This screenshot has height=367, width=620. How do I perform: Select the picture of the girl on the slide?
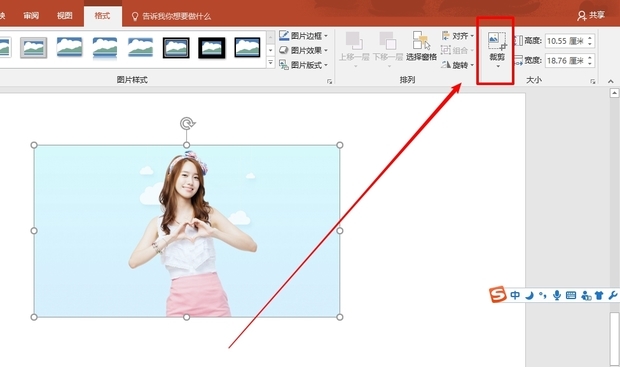click(x=187, y=231)
